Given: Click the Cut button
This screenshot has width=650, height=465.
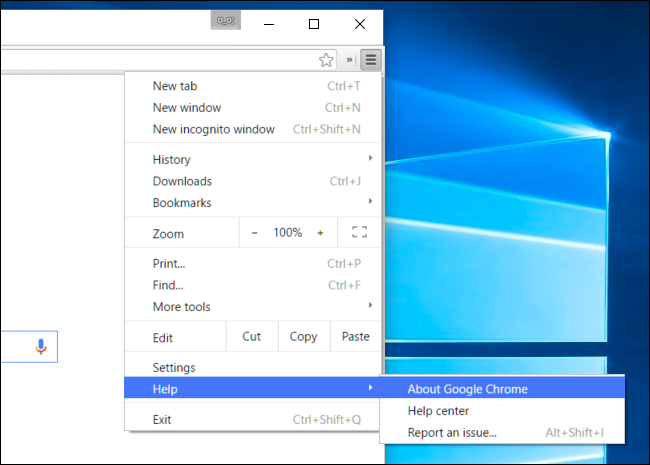Looking at the screenshot, I should (x=252, y=336).
